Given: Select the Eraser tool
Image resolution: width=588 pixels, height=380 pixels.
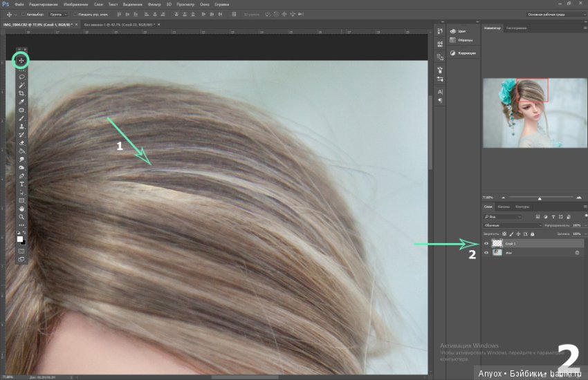Looking at the screenshot, I should point(21,143).
